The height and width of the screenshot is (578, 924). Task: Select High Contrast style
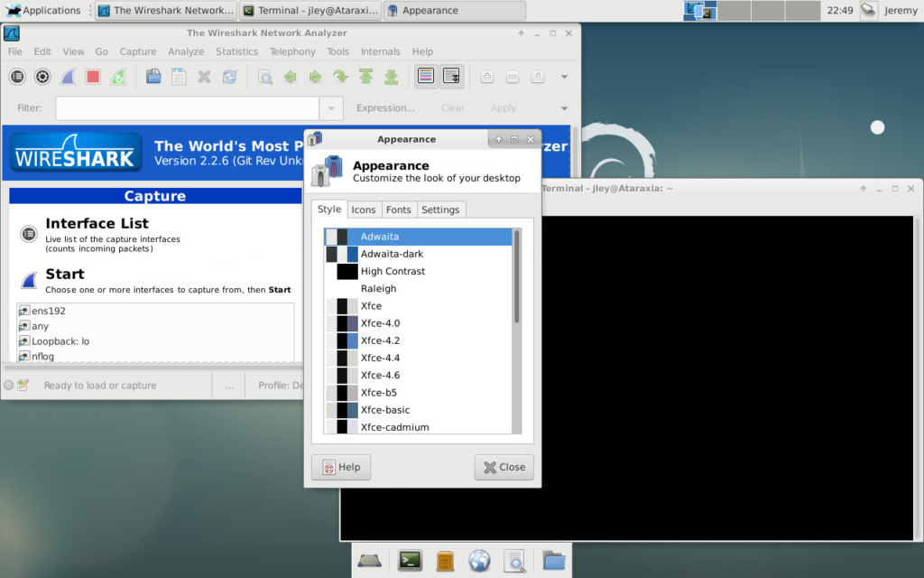click(418, 271)
